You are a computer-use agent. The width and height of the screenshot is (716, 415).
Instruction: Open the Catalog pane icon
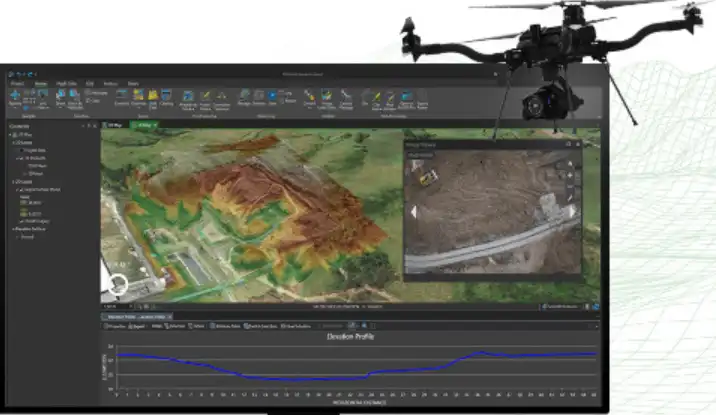(x=167, y=97)
